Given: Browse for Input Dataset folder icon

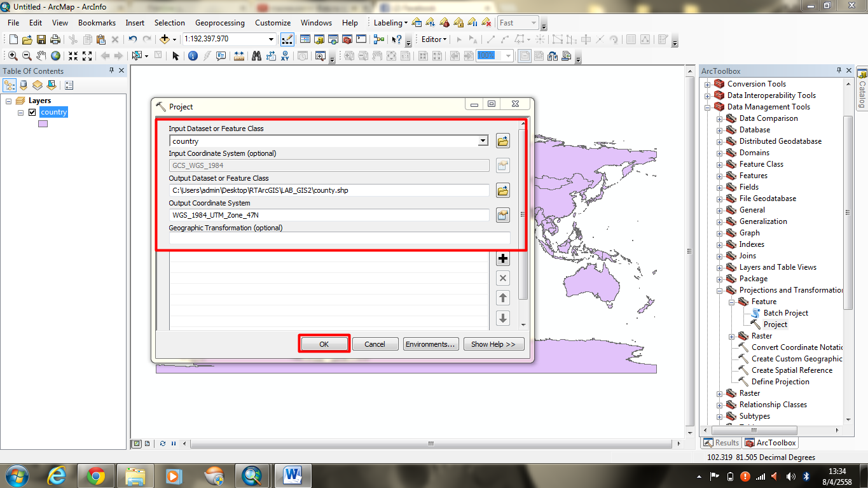Looking at the screenshot, I should [503, 141].
